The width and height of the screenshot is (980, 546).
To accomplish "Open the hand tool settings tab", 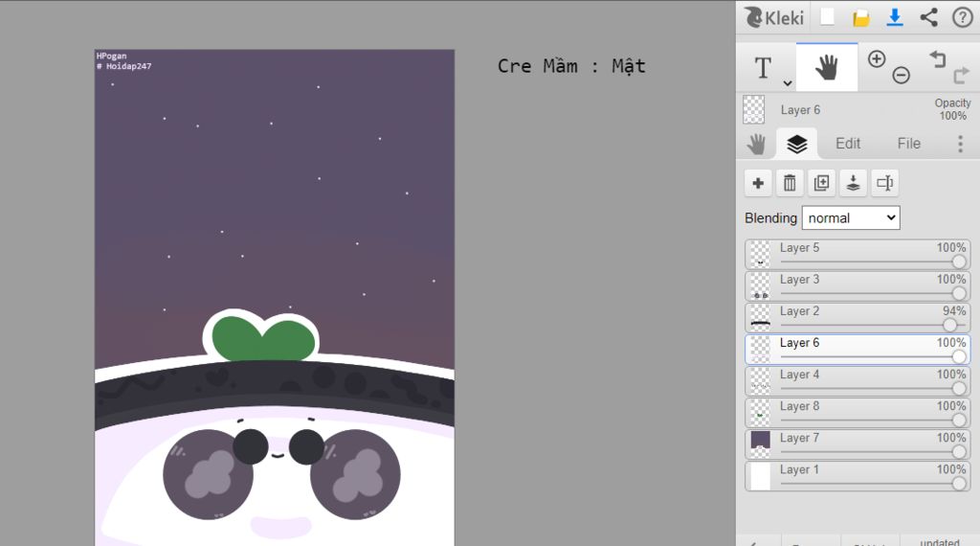I will pos(756,144).
